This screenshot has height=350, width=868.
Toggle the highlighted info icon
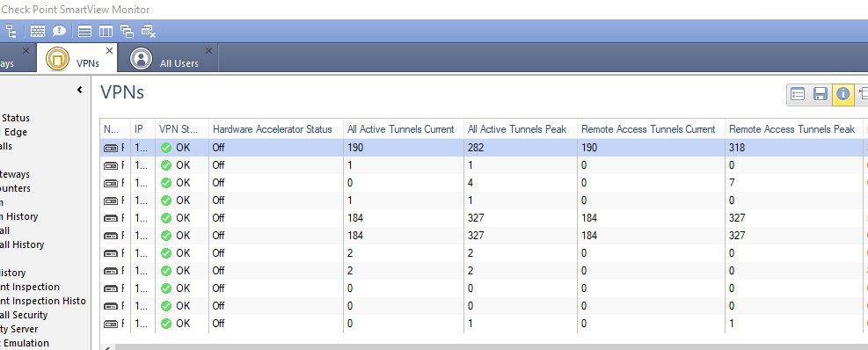pyautogui.click(x=842, y=93)
